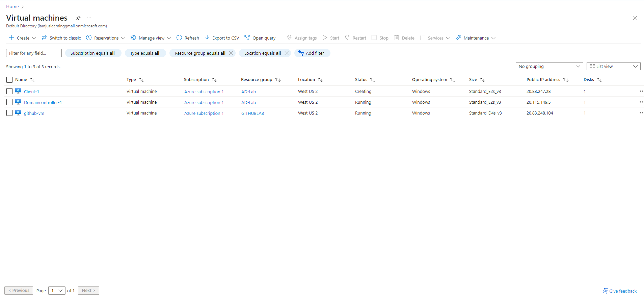Click Switch to classic arrows icon
Image resolution: width=644 pixels, height=300 pixels.
[44, 38]
